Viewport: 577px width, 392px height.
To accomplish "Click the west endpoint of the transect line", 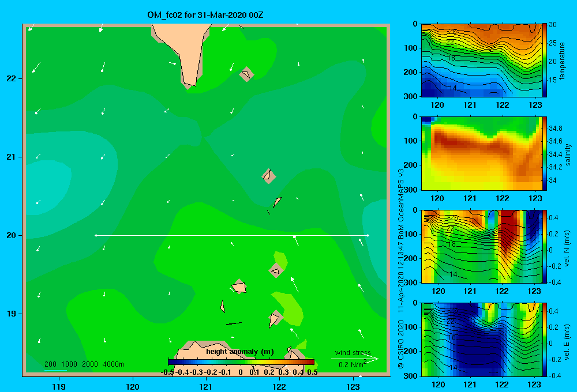I will pyautogui.click(x=96, y=235).
